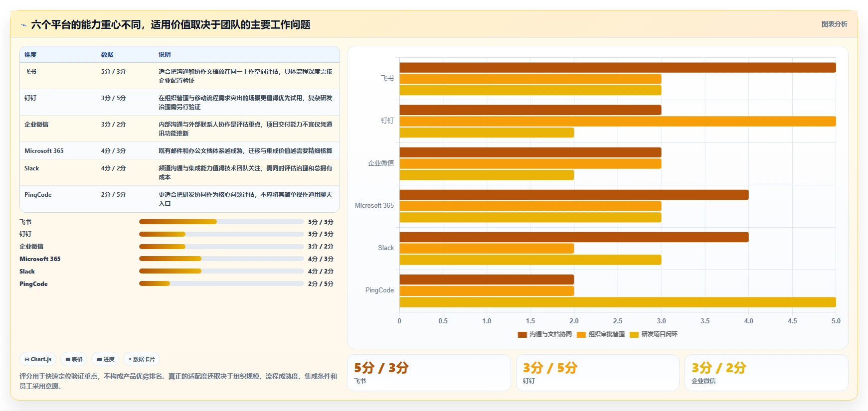
Task: Click the 企业微信 yellow 研发项目闭环 chart bar
Action: point(487,175)
